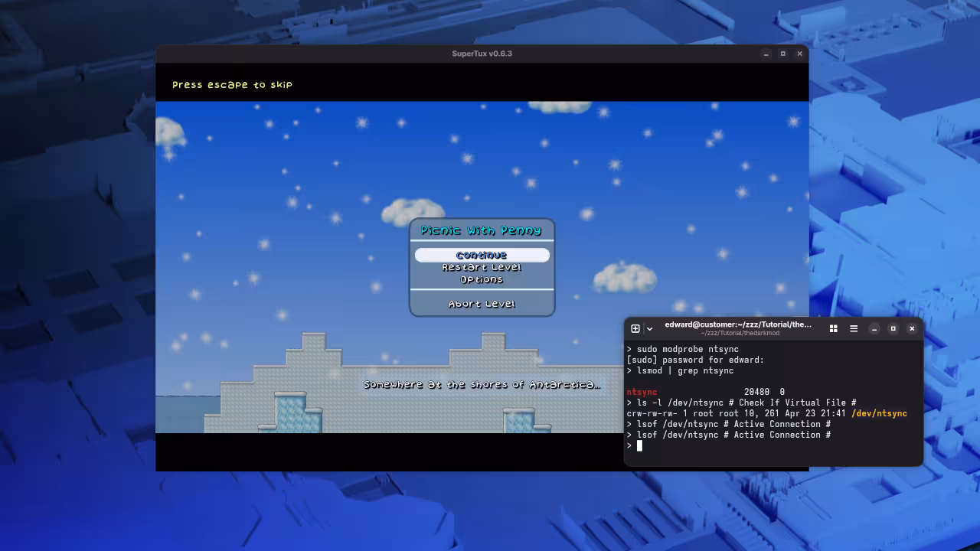Minimize the SuperTux window
This screenshot has width=980, height=551.
(766, 54)
